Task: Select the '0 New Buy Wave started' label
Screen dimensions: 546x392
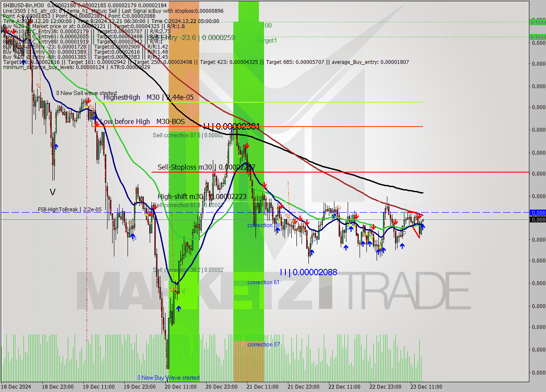Action: [x=168, y=378]
